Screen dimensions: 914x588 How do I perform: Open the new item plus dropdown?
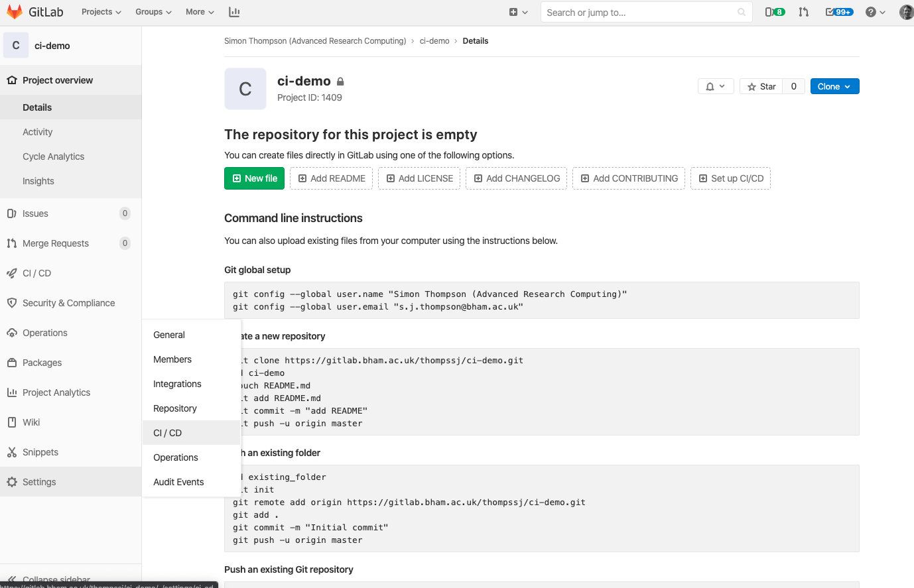coord(518,12)
